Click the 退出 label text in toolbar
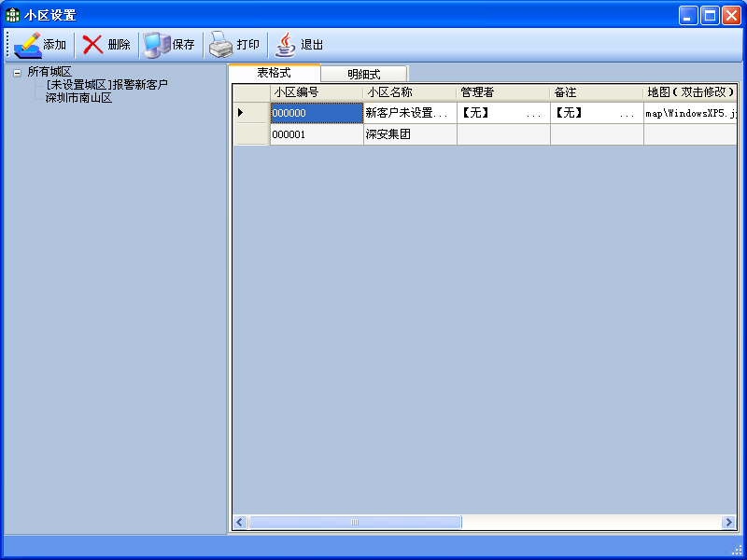The height and width of the screenshot is (560, 747). (x=312, y=45)
